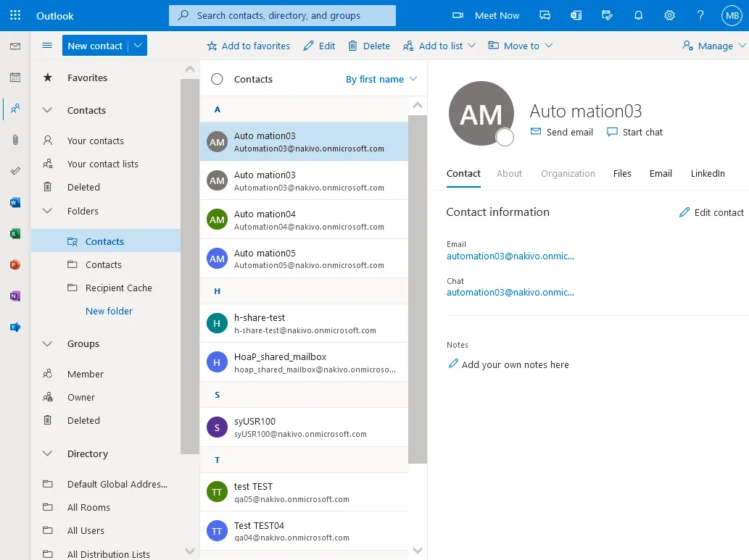This screenshot has height=560, width=749.
Task: Open Calendar from the left rail
Action: tap(15, 78)
